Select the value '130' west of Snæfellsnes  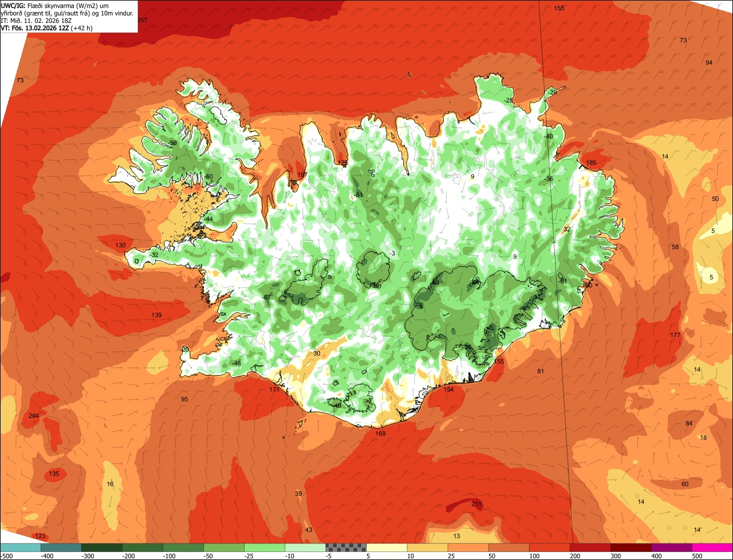[120, 245]
